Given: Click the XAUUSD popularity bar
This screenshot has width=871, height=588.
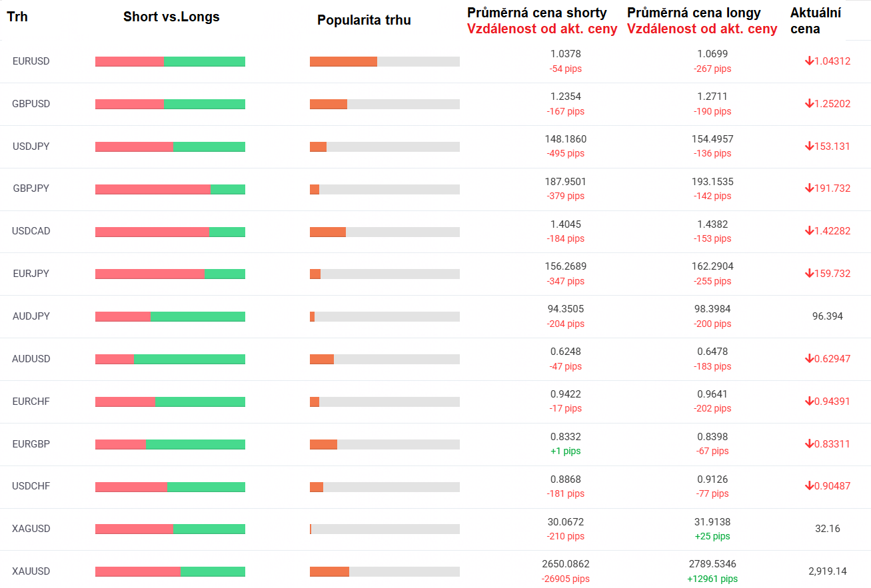Looking at the screenshot, I should tap(385, 572).
